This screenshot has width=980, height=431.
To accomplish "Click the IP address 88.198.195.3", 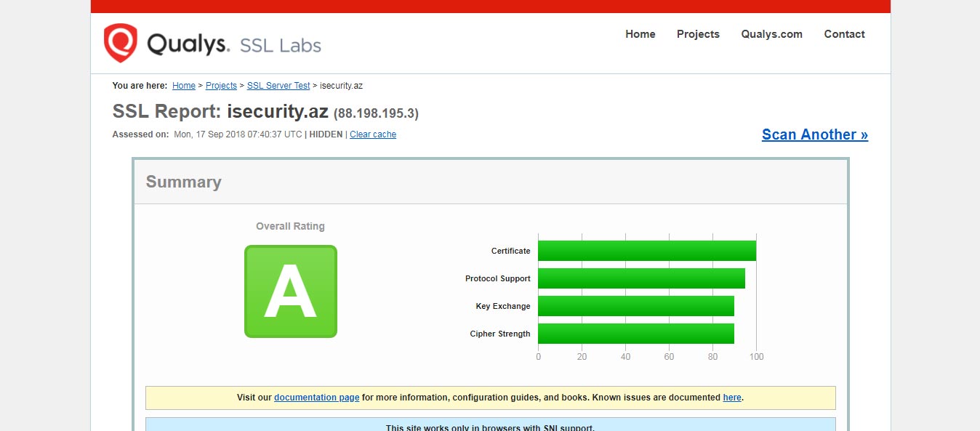I will [376, 113].
